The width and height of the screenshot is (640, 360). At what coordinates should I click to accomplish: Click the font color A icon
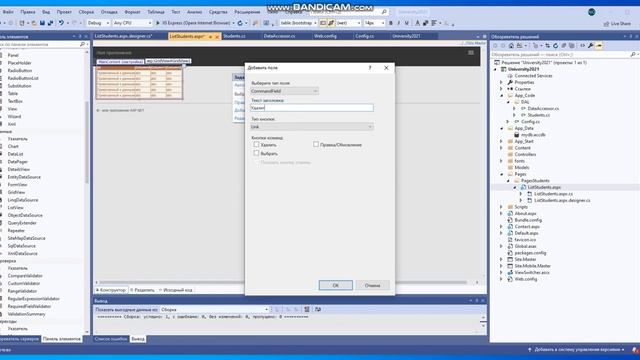coord(417,23)
